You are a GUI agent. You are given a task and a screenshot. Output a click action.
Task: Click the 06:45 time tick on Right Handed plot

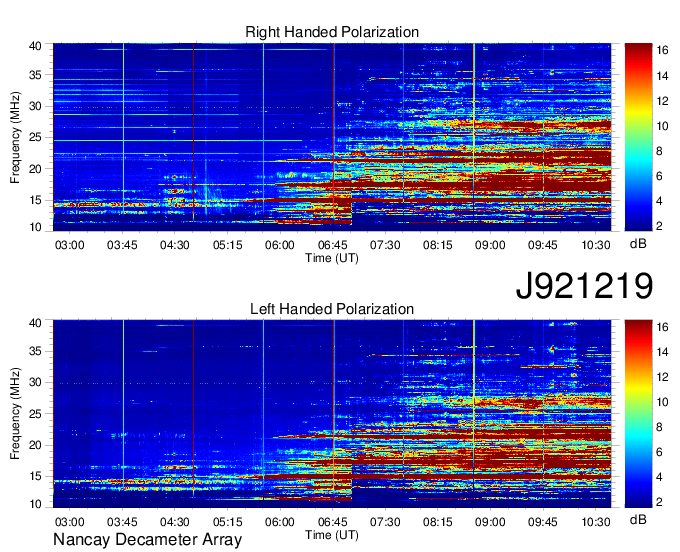click(333, 245)
